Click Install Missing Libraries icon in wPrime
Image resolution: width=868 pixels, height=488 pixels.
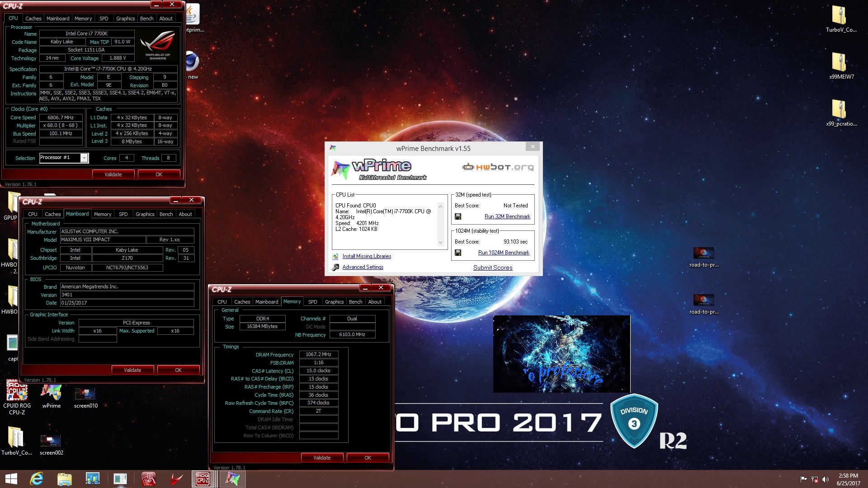[x=335, y=256]
